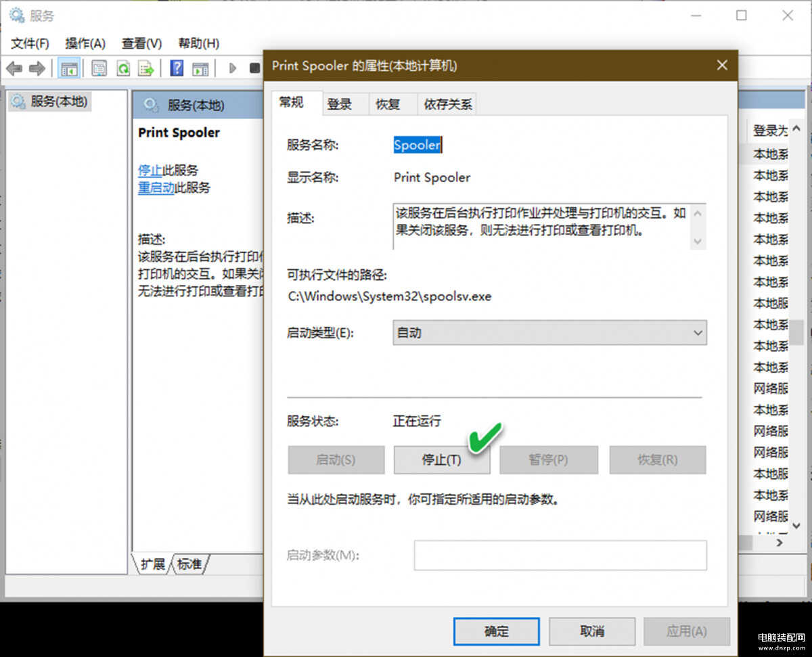Viewport: 812px width, 657px height.
Task: Click the Services gear icon in title bar
Action: pyautogui.click(x=17, y=16)
